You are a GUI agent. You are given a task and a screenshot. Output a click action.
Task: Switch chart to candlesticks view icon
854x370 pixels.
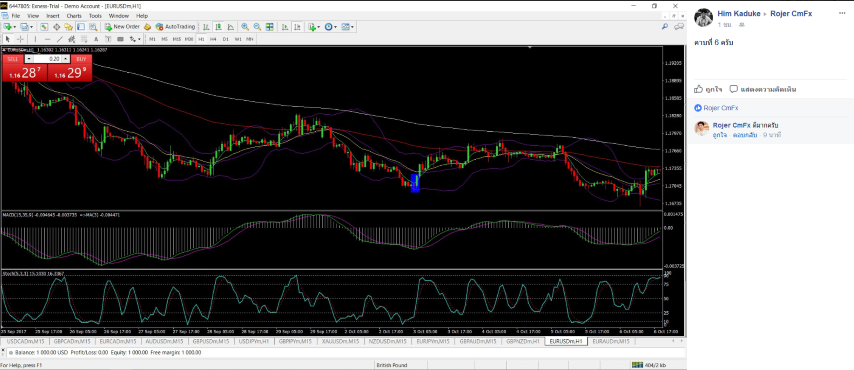pyautogui.click(x=218, y=27)
